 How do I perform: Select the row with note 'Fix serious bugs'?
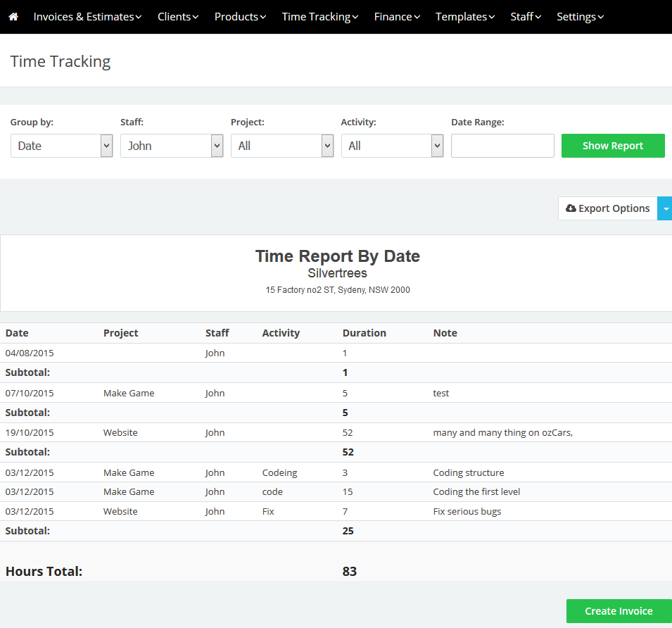pos(467,511)
